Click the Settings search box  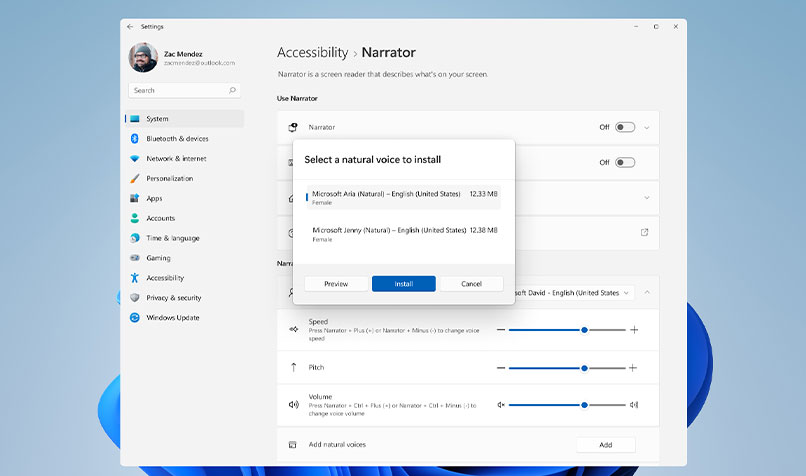coord(184,90)
